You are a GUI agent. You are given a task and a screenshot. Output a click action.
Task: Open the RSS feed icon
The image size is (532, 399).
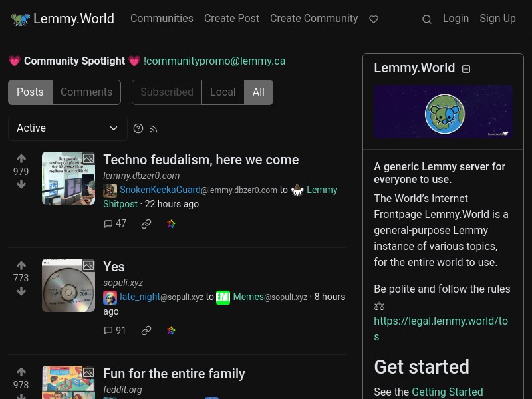[x=154, y=129]
